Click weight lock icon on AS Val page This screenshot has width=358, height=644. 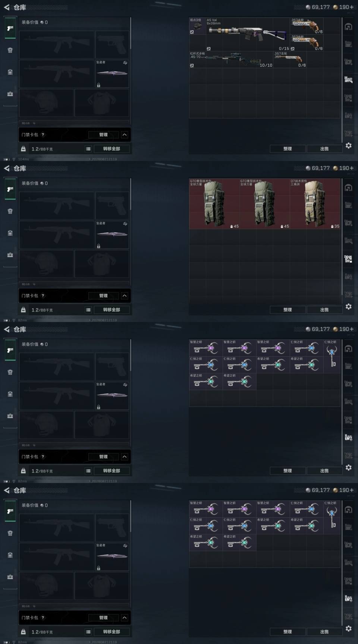[x=23, y=149]
